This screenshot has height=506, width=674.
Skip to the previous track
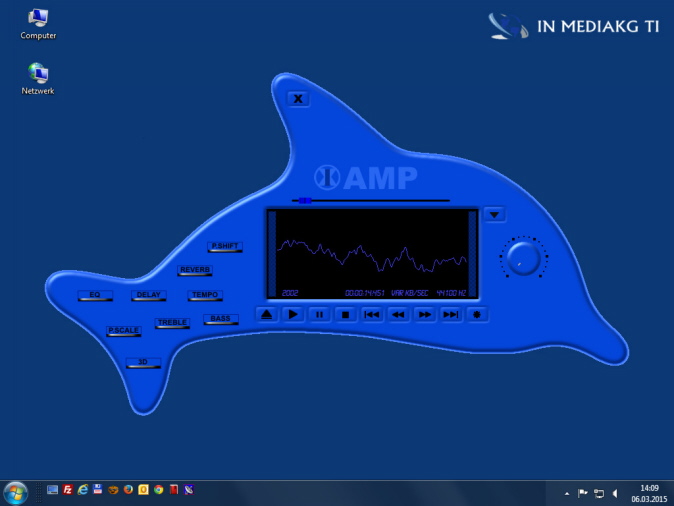click(x=372, y=315)
